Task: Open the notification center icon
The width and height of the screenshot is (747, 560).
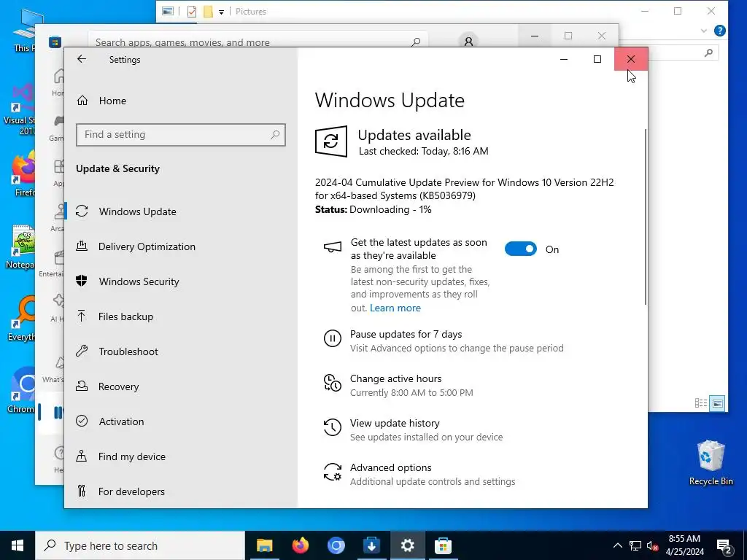Action: [x=724, y=547]
